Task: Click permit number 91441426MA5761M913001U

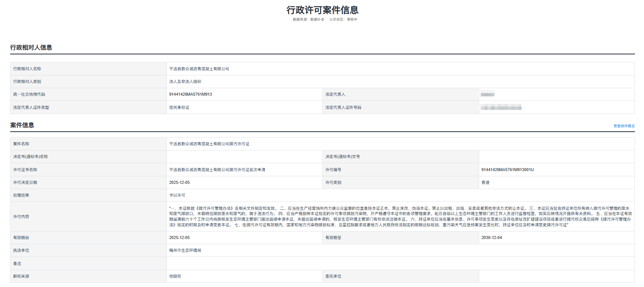Action: pos(507,170)
